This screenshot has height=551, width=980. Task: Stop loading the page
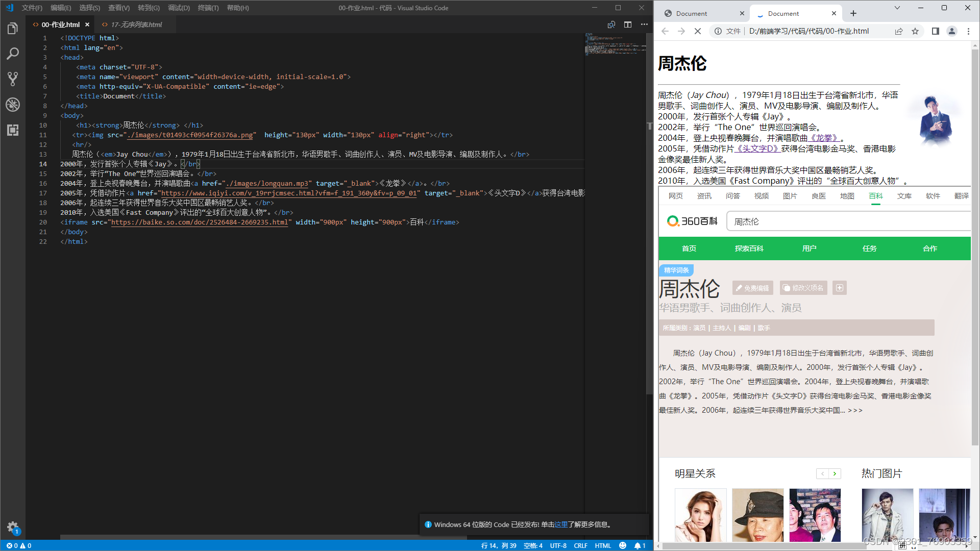click(x=698, y=31)
